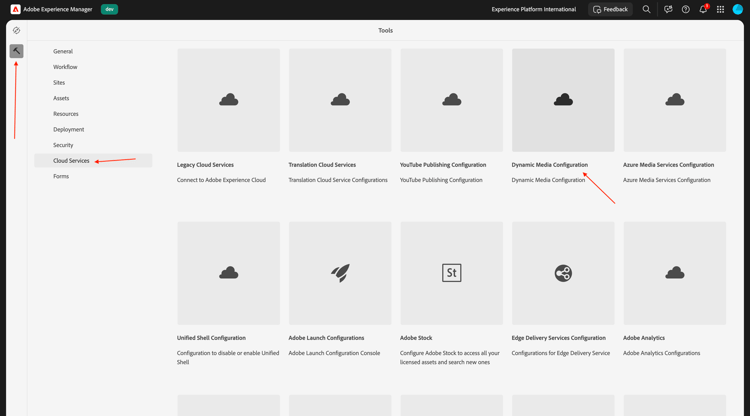Click 'Configuration to disable or enable Unified Shell'
The image size is (750, 416).
pyautogui.click(x=228, y=358)
